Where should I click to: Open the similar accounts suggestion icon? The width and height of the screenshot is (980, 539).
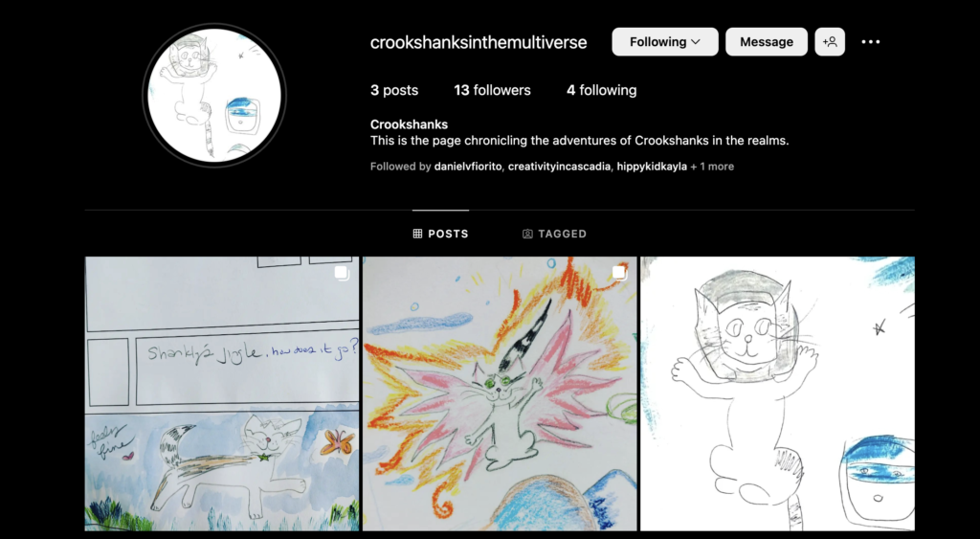pyautogui.click(x=830, y=42)
